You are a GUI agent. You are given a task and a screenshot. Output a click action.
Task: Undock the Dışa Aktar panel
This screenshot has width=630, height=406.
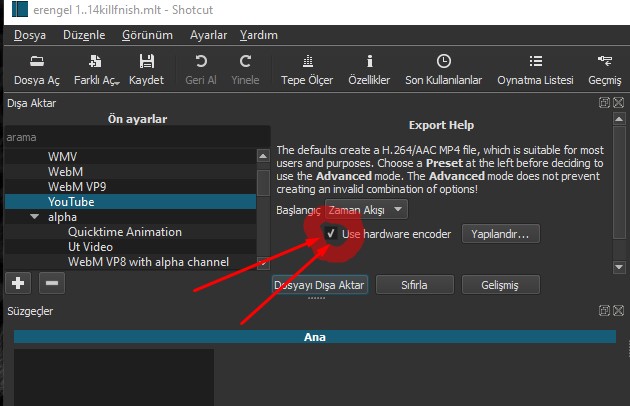point(604,103)
